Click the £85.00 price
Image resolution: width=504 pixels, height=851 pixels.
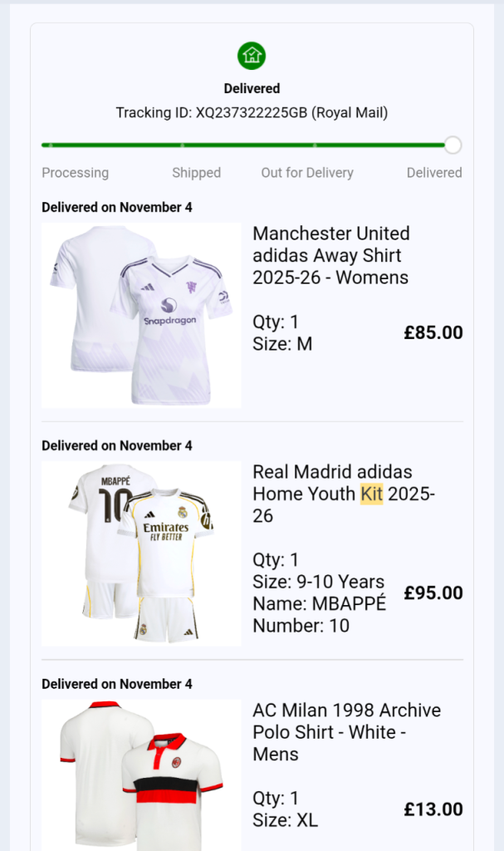pyautogui.click(x=433, y=333)
